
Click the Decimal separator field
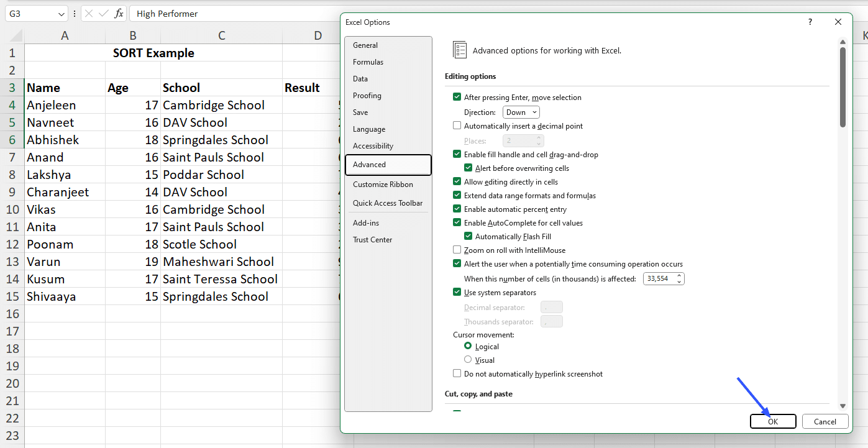click(552, 308)
